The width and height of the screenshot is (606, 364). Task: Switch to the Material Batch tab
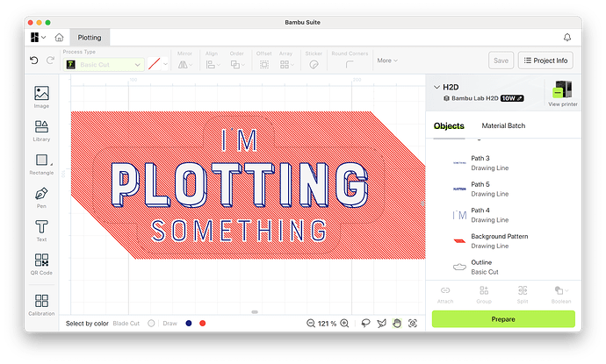503,125
